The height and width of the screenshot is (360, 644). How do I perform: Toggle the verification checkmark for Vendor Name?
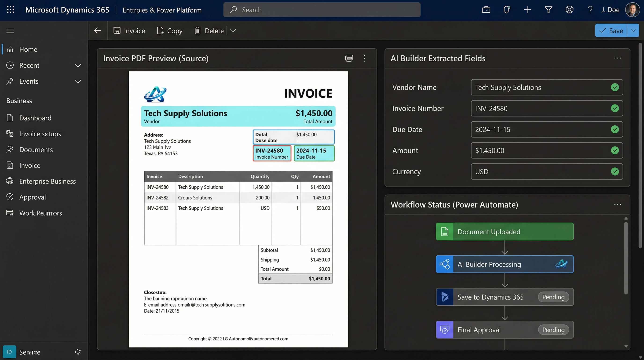[x=615, y=87]
